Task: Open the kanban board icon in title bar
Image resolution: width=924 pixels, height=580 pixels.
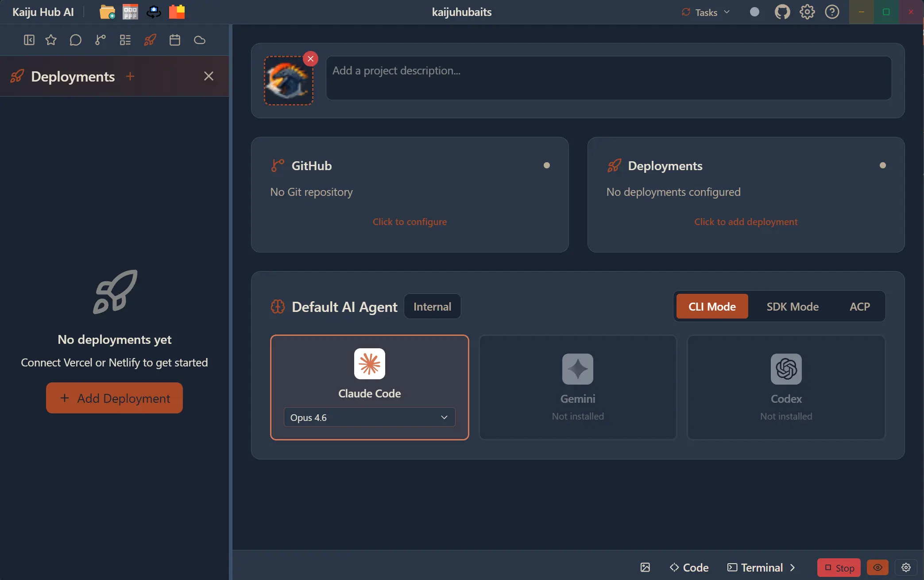Action: [130, 12]
